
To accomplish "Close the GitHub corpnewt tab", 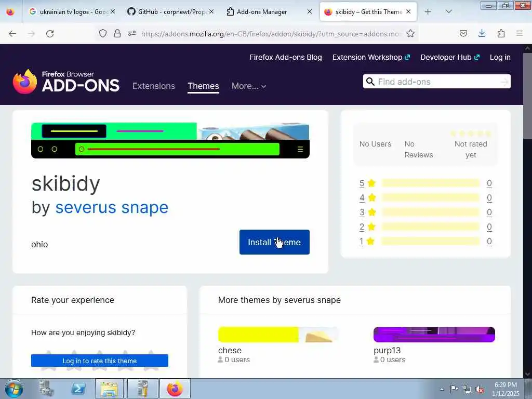I will [x=211, y=12].
